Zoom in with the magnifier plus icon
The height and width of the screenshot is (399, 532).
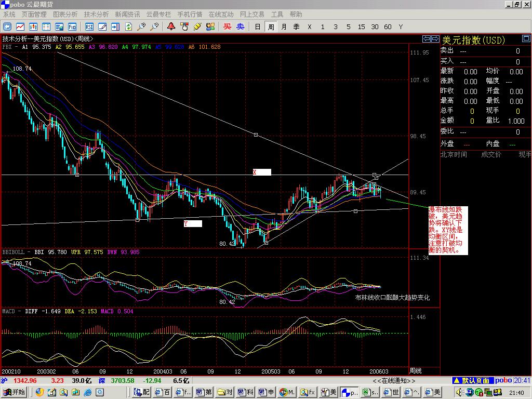pos(141,26)
